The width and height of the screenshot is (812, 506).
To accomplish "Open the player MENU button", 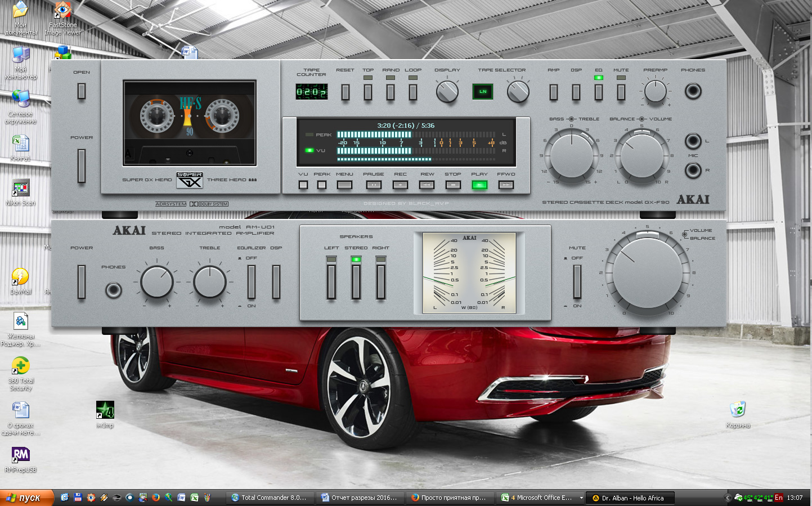I will coord(344,185).
